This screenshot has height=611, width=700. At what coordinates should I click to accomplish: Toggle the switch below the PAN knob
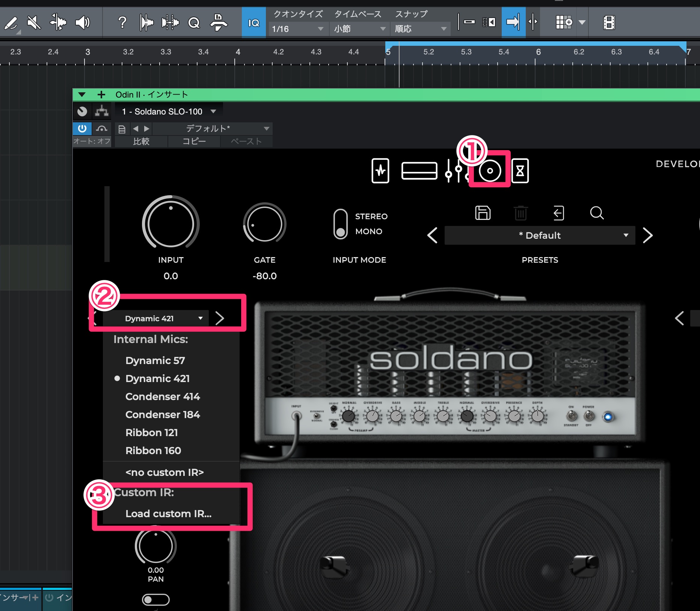(155, 599)
